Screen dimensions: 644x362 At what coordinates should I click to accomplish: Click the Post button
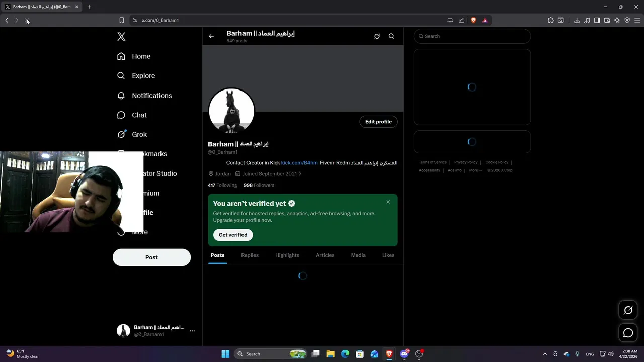[x=151, y=257]
